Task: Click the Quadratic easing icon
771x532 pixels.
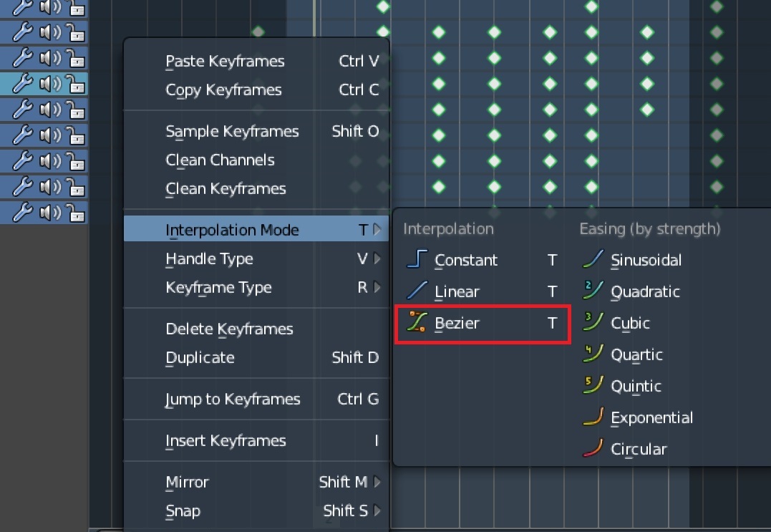Action: [x=593, y=291]
